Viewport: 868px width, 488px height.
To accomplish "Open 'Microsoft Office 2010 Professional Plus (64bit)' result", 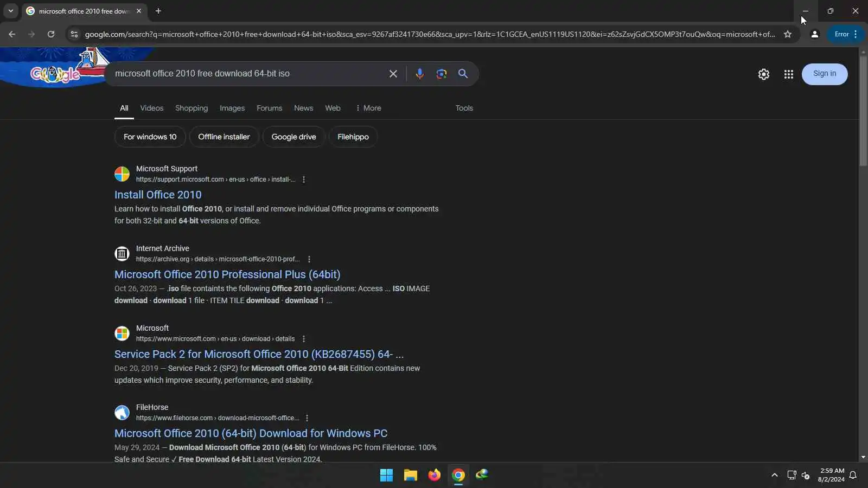I will 227,274.
